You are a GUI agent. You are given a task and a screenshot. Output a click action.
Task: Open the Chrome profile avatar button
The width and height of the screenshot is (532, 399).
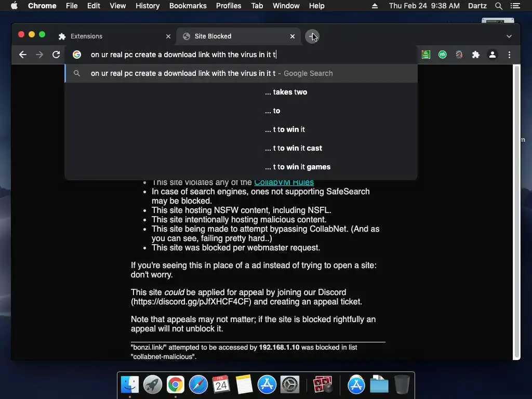493,55
